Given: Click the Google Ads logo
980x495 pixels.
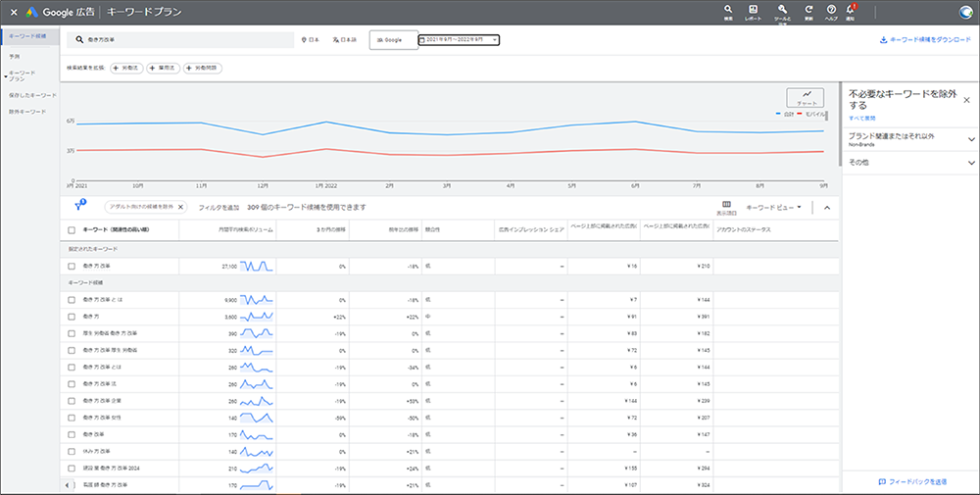Looking at the screenshot, I should coord(32,12).
